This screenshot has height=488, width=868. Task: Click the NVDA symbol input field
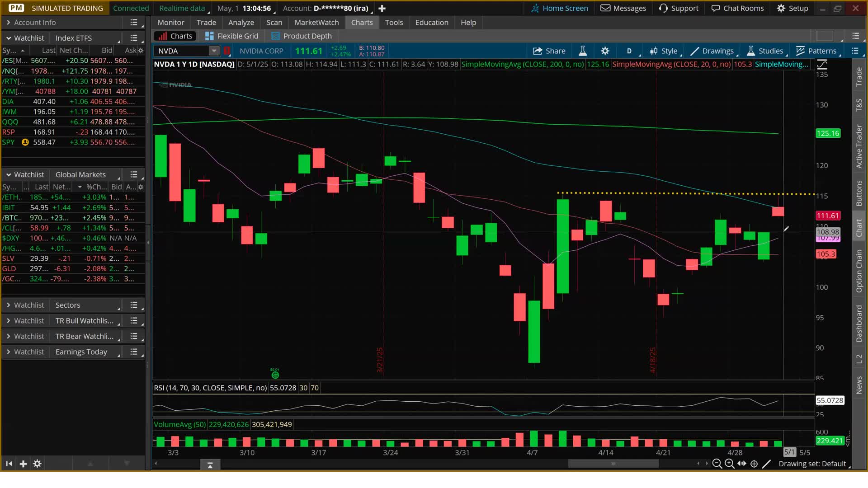(x=182, y=51)
